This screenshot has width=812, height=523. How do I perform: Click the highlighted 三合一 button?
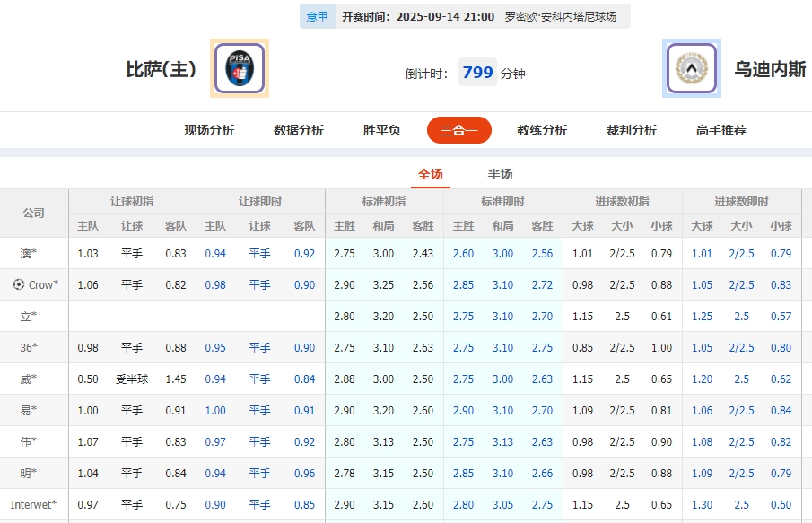click(x=458, y=129)
